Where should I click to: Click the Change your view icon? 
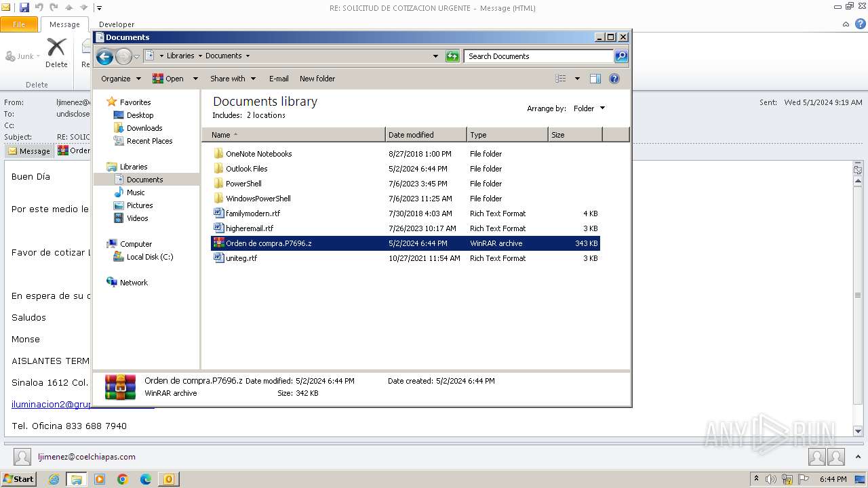coord(561,79)
